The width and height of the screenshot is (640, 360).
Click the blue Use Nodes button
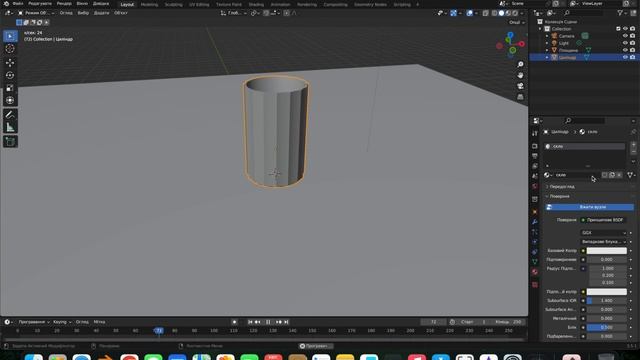pyautogui.click(x=589, y=207)
